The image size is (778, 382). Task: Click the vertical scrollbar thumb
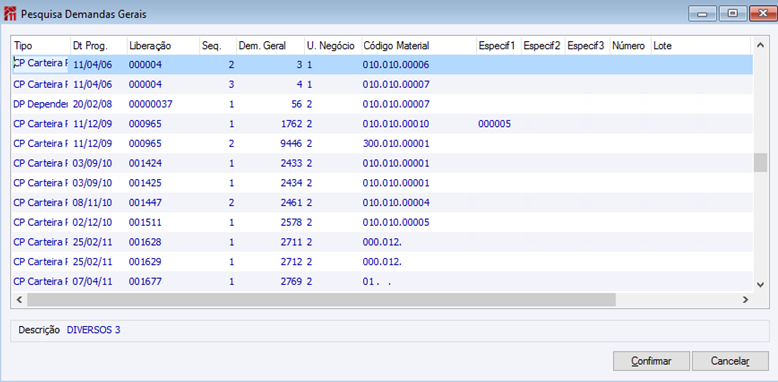coord(760,162)
